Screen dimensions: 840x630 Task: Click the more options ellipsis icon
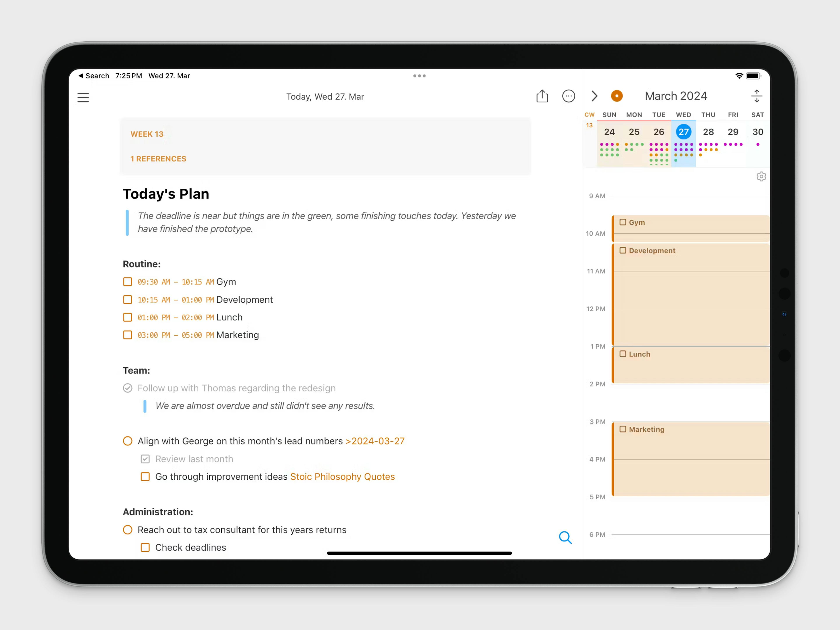567,97
